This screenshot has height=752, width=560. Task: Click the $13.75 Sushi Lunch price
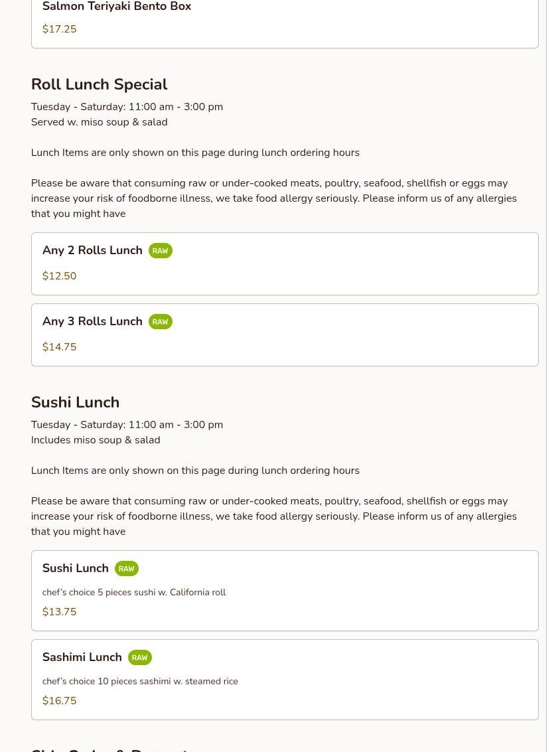coord(59,612)
